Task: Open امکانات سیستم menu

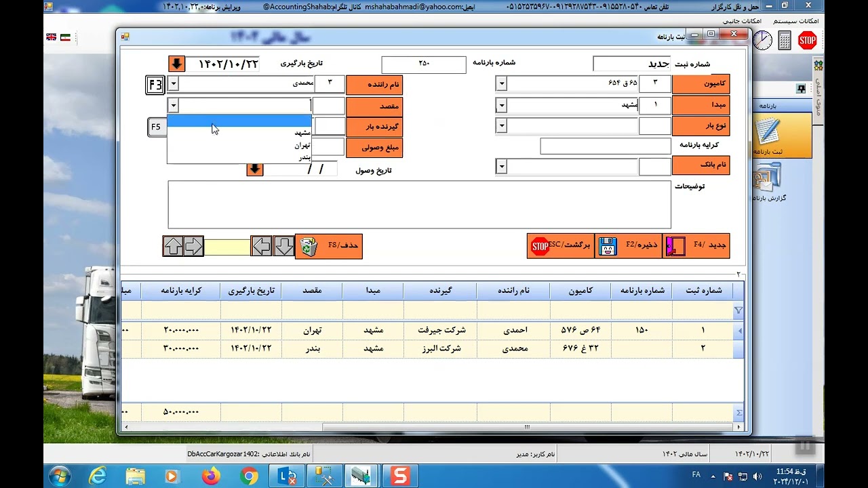Action: click(x=796, y=21)
